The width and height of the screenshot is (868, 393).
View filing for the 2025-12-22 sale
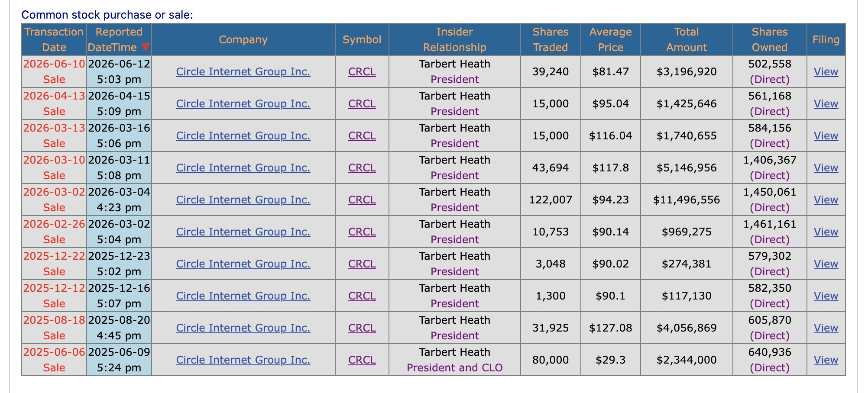click(x=826, y=264)
